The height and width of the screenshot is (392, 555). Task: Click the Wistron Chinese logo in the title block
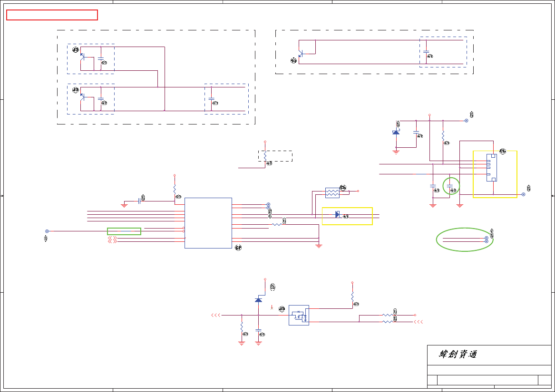[x=458, y=354]
